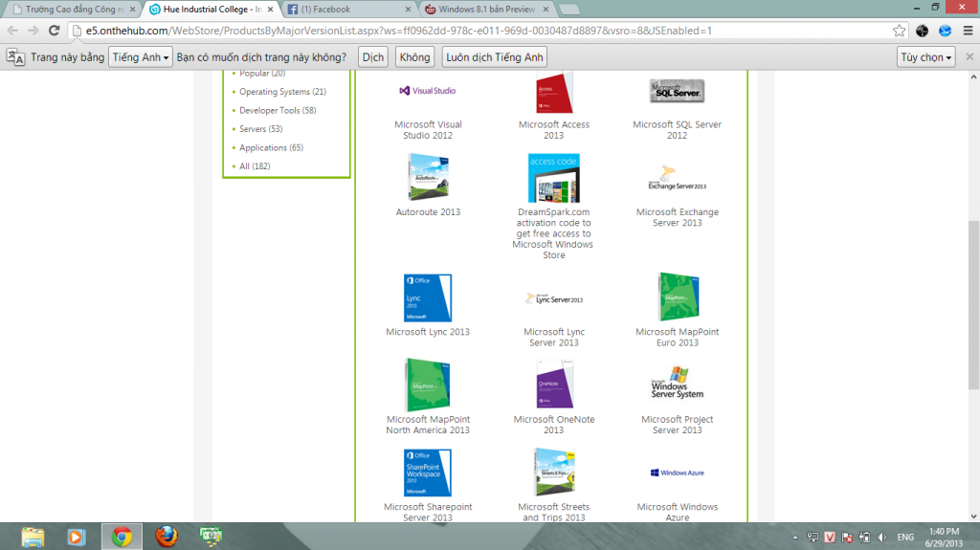Viewport: 980px width, 550px height.
Task: Select Microsoft OneNote 2013 box image
Action: 554,385
